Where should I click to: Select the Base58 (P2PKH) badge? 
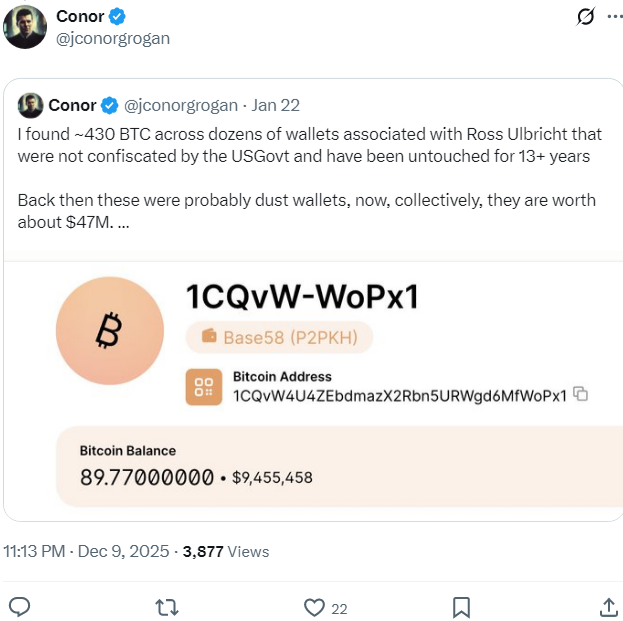279,338
